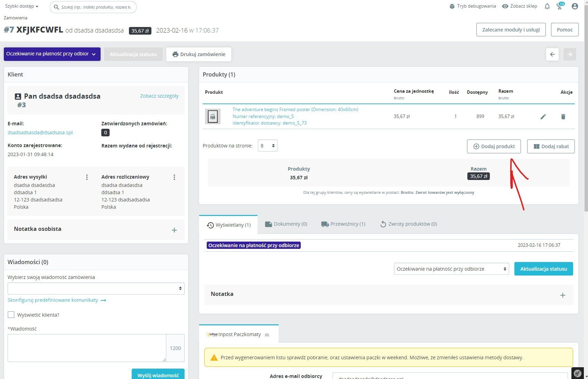Screen dimensions: 588x379
Task: Switch to the Wyświetlany (1) tab
Action: [228, 225]
